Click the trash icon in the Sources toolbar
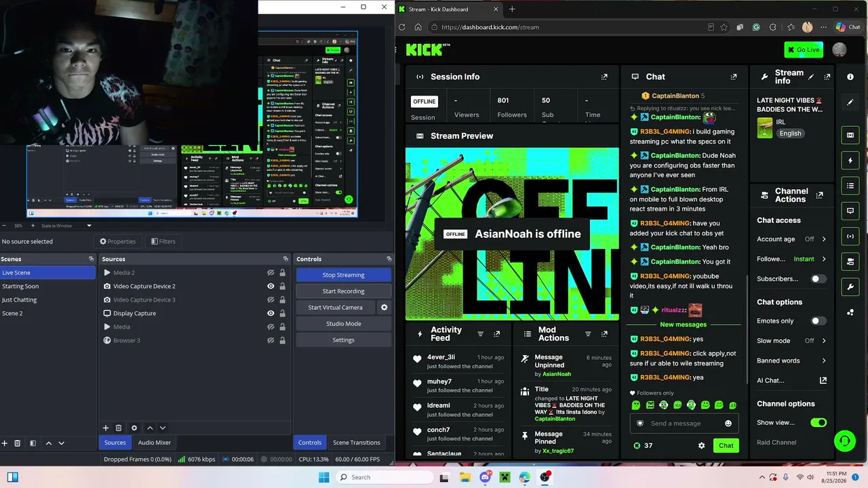The height and width of the screenshot is (488, 868). click(x=119, y=428)
